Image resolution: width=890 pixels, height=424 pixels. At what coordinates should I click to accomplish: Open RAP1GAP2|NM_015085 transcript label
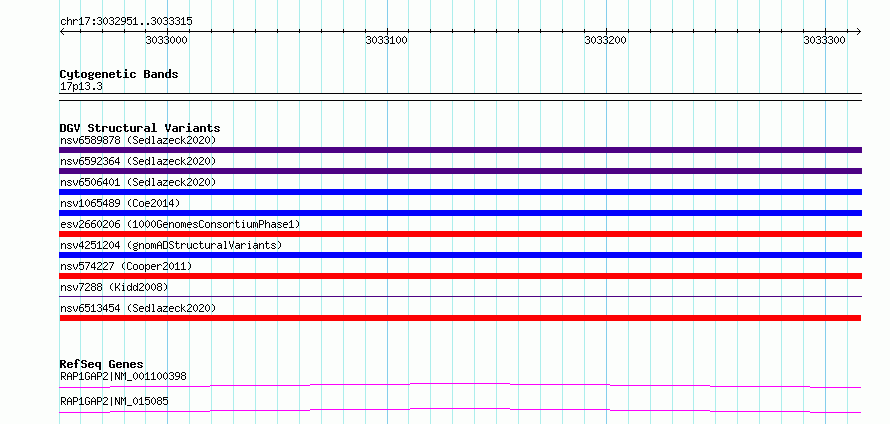(114, 402)
